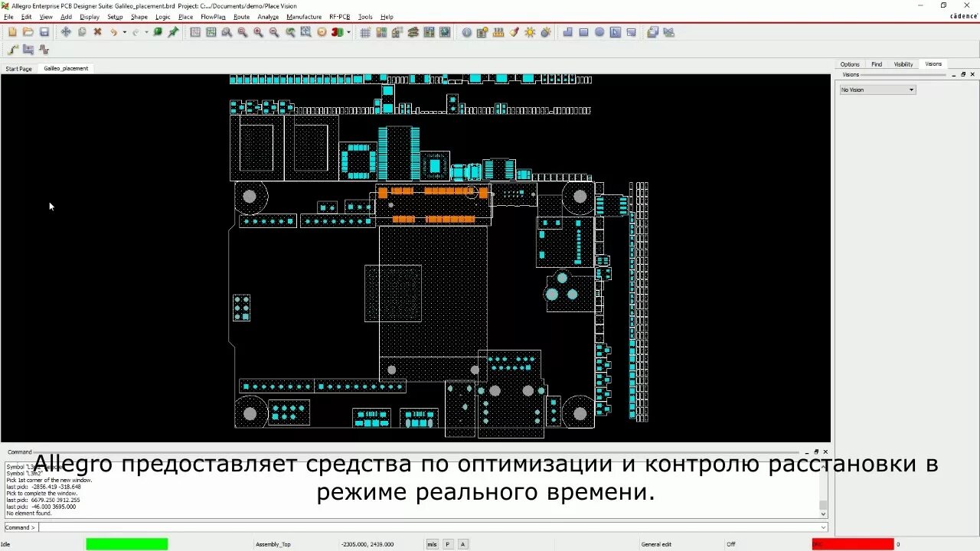Open the 3D button dropdown arrow

point(349,32)
